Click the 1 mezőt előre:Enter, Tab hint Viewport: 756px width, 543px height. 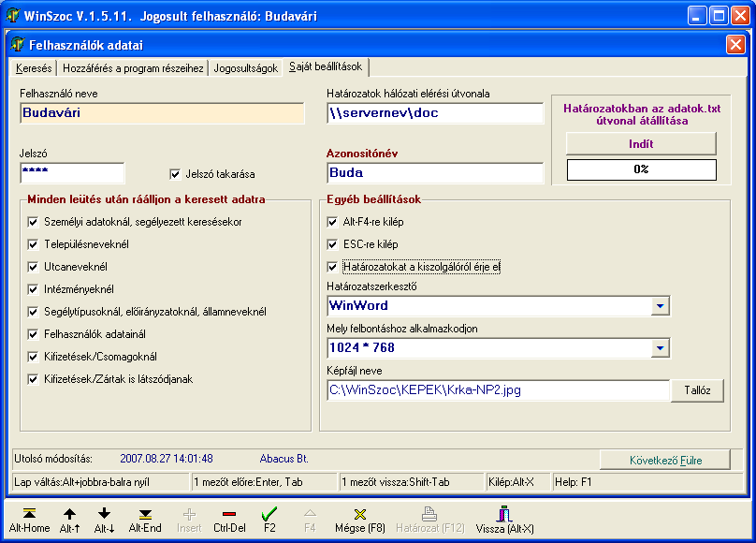[264, 482]
